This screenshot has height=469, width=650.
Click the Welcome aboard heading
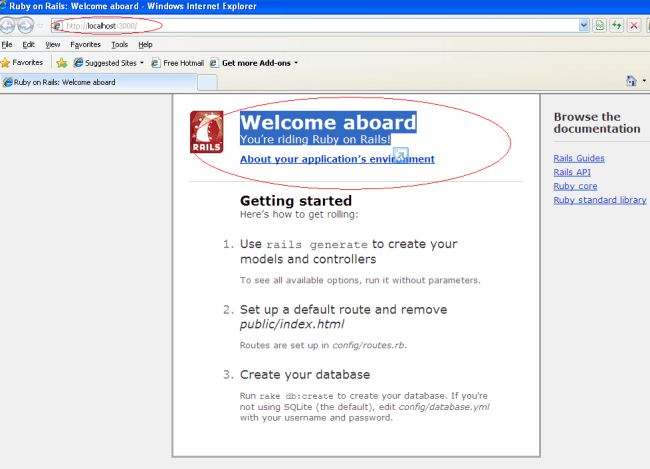click(x=328, y=122)
